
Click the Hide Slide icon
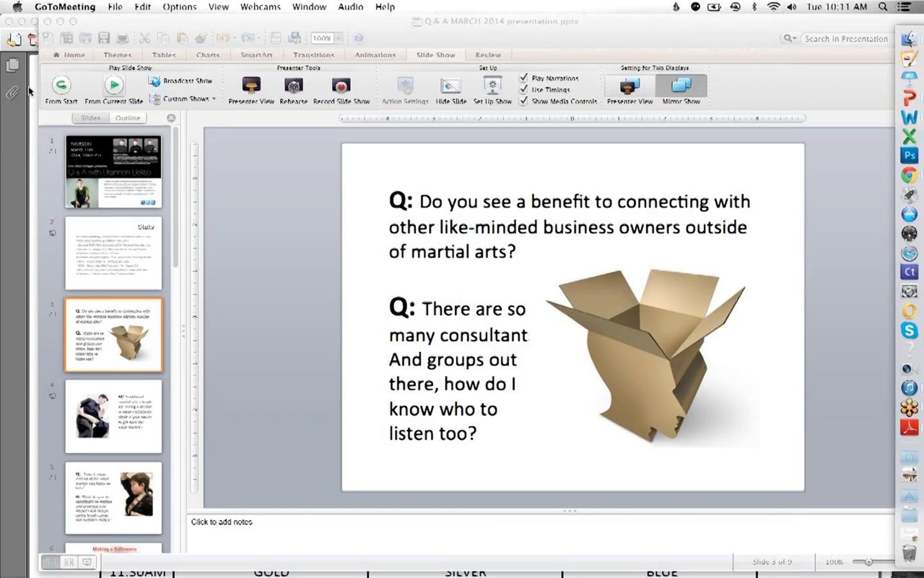click(451, 86)
